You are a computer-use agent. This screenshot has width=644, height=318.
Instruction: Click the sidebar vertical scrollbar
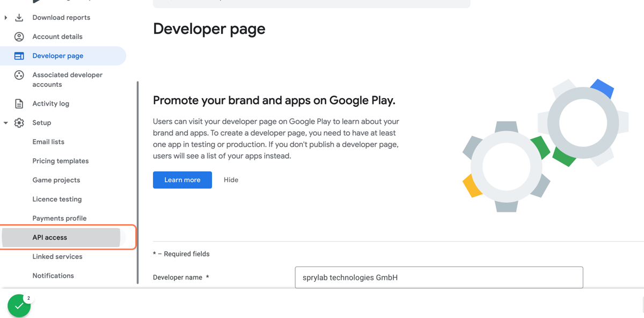[x=138, y=182]
